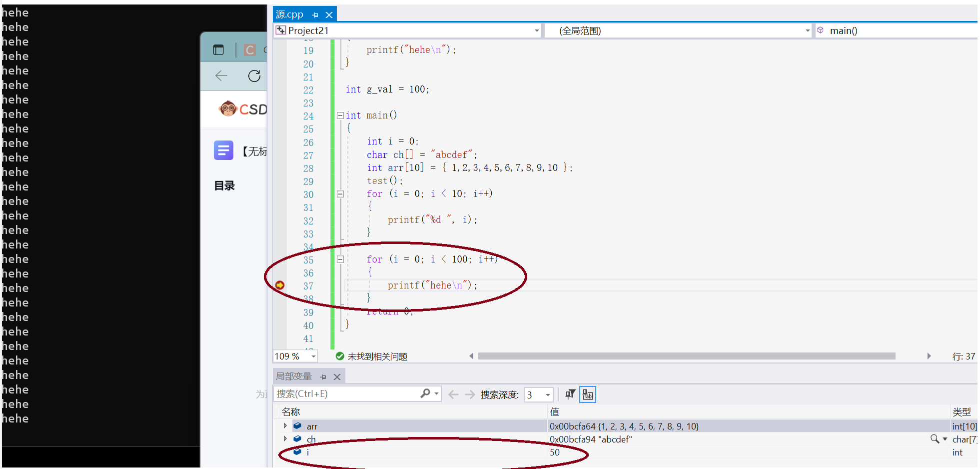Image resolution: width=980 pixels, height=469 pixels.
Task: Pin the 局部变量 locals panel
Action: [323, 377]
